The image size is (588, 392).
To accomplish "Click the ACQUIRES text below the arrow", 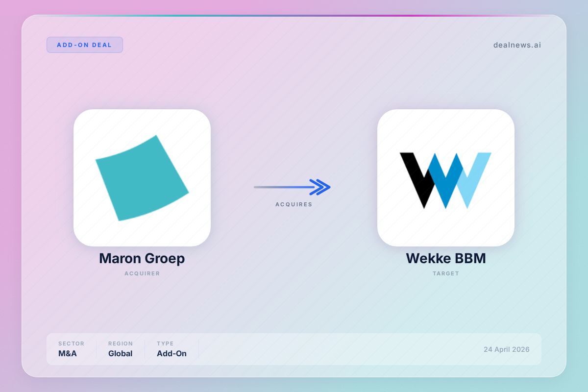I will (294, 204).
